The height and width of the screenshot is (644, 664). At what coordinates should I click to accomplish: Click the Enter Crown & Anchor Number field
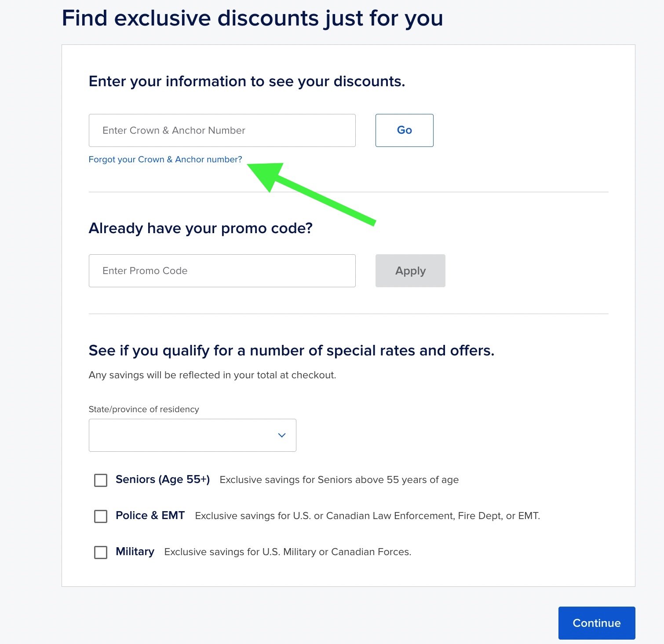click(222, 130)
